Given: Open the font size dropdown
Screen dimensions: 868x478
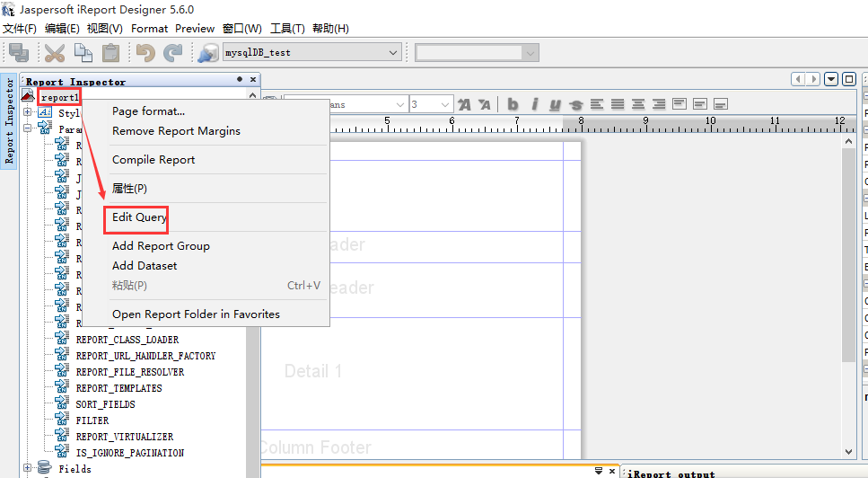Looking at the screenshot, I should [x=445, y=104].
